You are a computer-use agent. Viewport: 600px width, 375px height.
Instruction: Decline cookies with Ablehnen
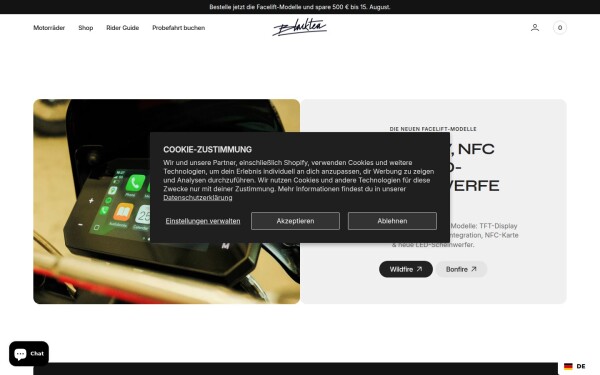pos(392,221)
